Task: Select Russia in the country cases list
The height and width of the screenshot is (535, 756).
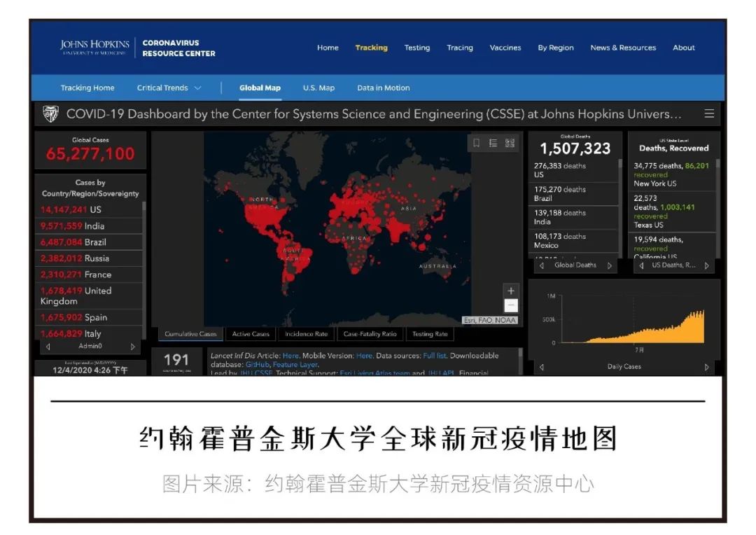Action: click(x=89, y=258)
